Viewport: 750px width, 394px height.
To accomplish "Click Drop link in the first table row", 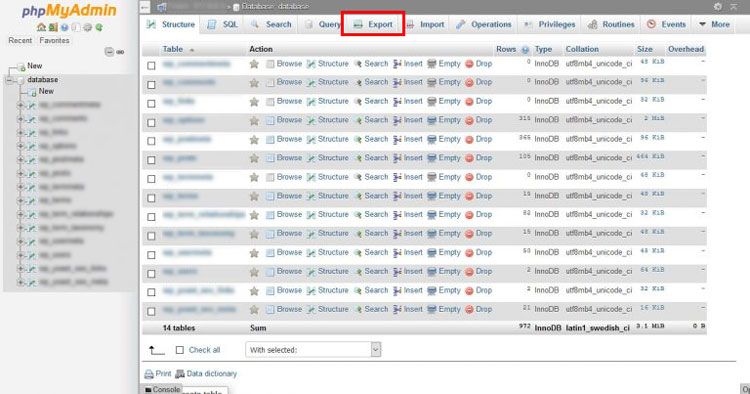I will [484, 64].
